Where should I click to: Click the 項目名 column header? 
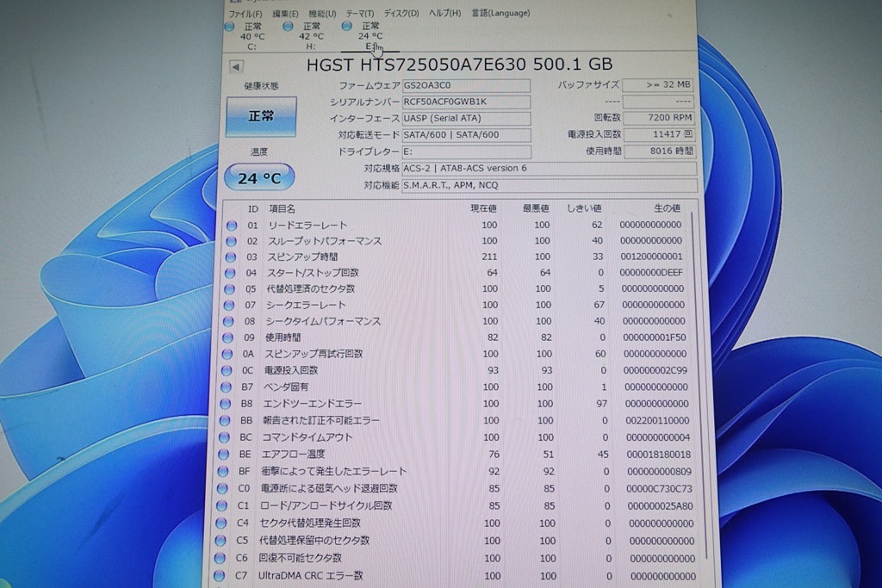[x=282, y=208]
